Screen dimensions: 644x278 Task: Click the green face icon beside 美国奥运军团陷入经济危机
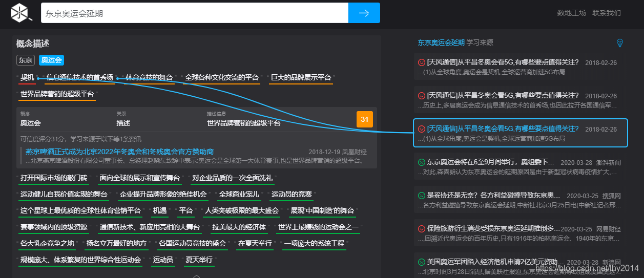(x=422, y=262)
